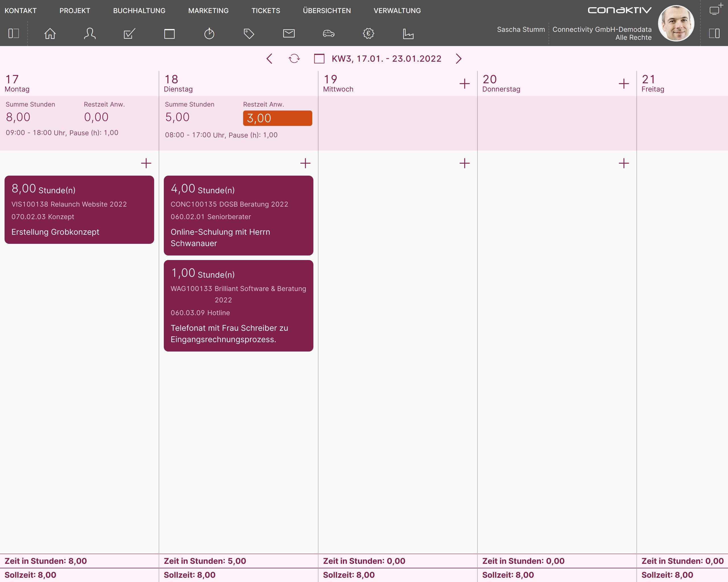Click the conaktiv logo

click(620, 10)
